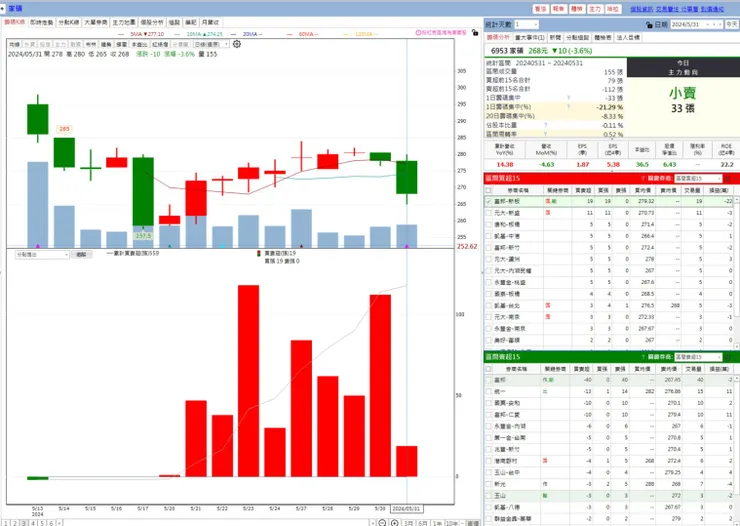Switch to the 主力地圖 tab
This screenshot has width=740, height=526.
tap(124, 22)
